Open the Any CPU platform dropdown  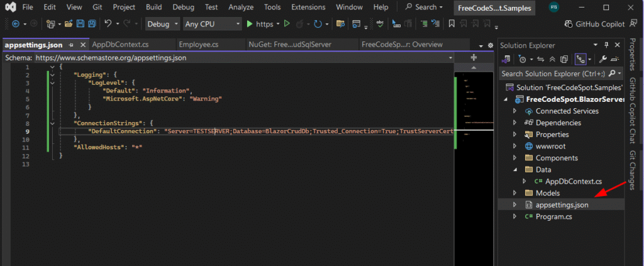[x=212, y=25]
